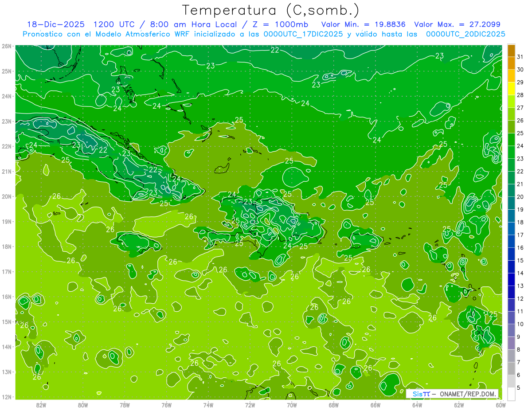The image size is (532, 411).
Task: Click the "72W" longitude axis label
Action: 250,405
